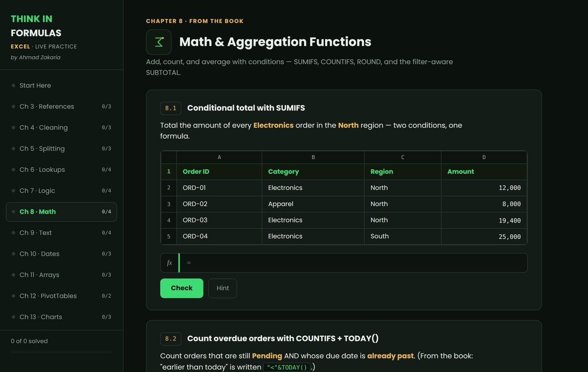
Task: Select Ch 11 · Arrays
Action: pyautogui.click(x=61, y=275)
